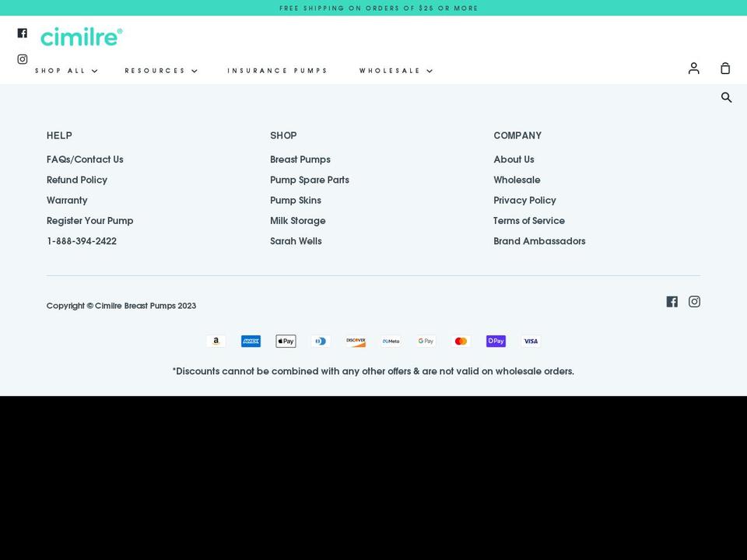This screenshot has width=747, height=560.
Task: Click the Diners Club payment icon
Action: click(x=321, y=341)
